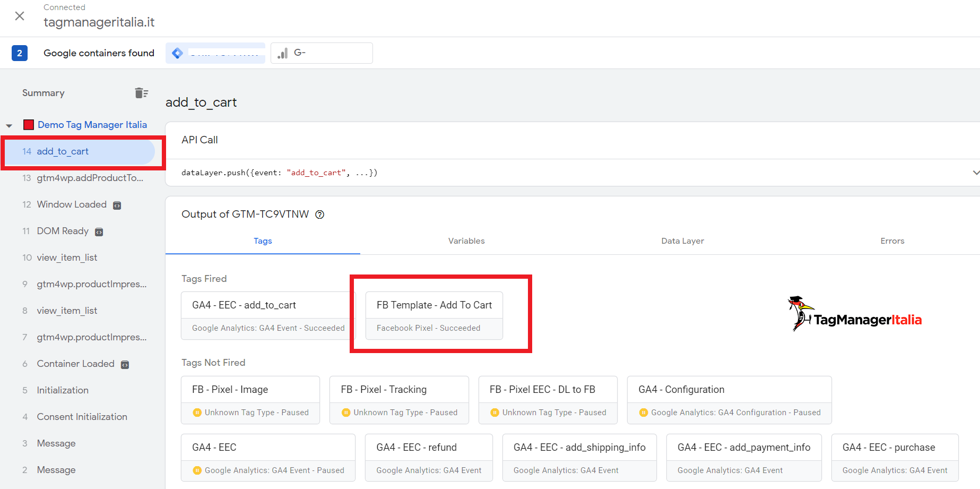980x489 pixels.
Task: Select event 9 gtm4wp.productImpres...
Action: [85, 284]
